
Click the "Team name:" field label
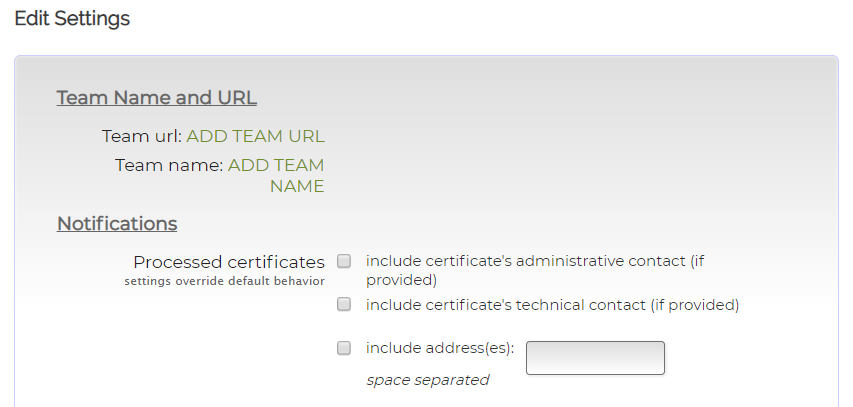click(168, 166)
